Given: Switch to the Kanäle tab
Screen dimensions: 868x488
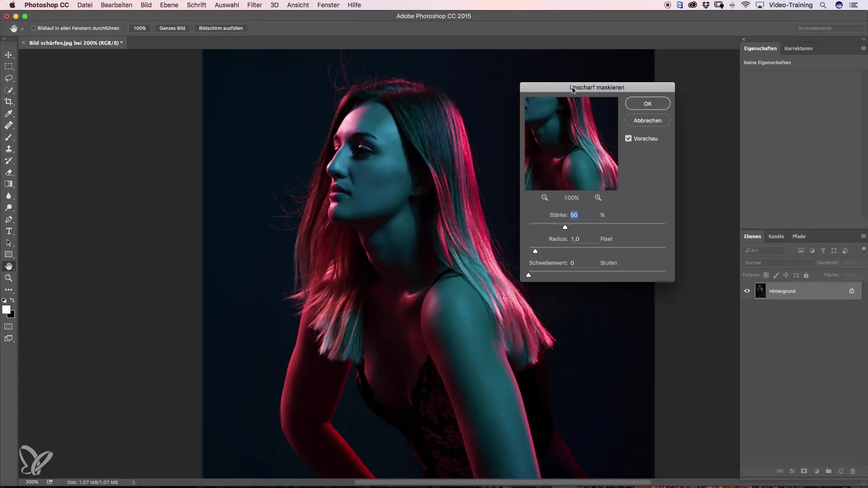Looking at the screenshot, I should [776, 236].
